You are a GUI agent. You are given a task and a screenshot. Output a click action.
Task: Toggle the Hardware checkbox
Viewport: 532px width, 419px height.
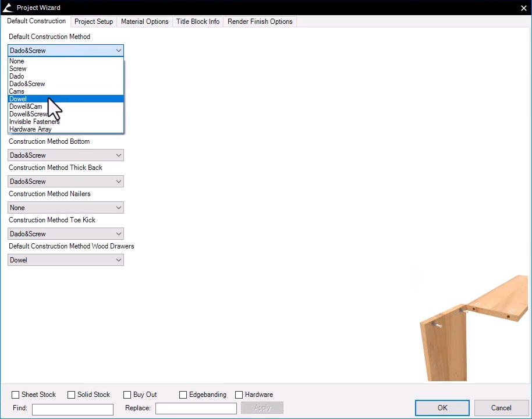click(239, 395)
